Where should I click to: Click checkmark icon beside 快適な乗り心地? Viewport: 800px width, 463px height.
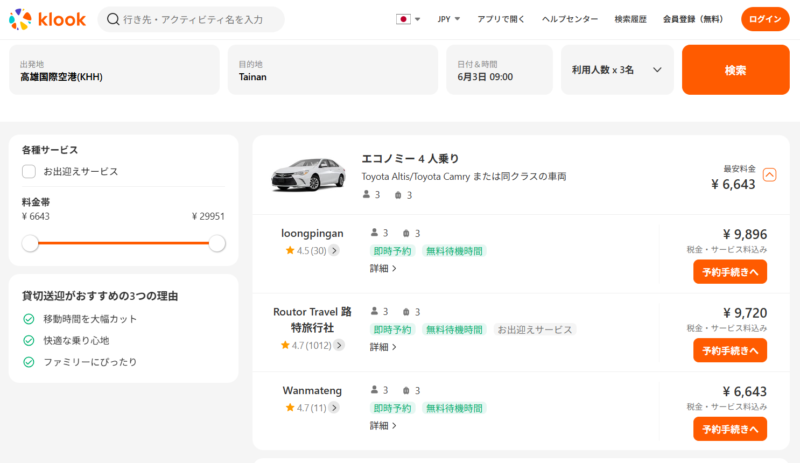tap(29, 340)
